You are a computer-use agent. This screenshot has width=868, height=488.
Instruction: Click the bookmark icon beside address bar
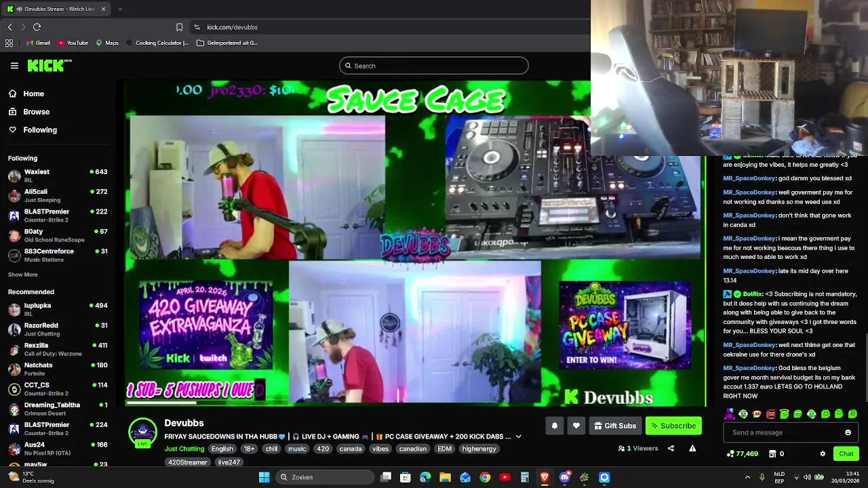179,27
